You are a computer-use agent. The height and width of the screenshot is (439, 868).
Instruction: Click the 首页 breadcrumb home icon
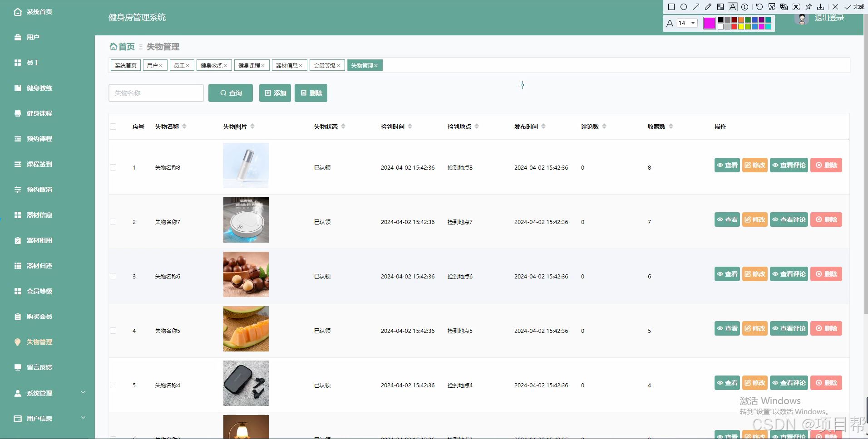click(113, 46)
